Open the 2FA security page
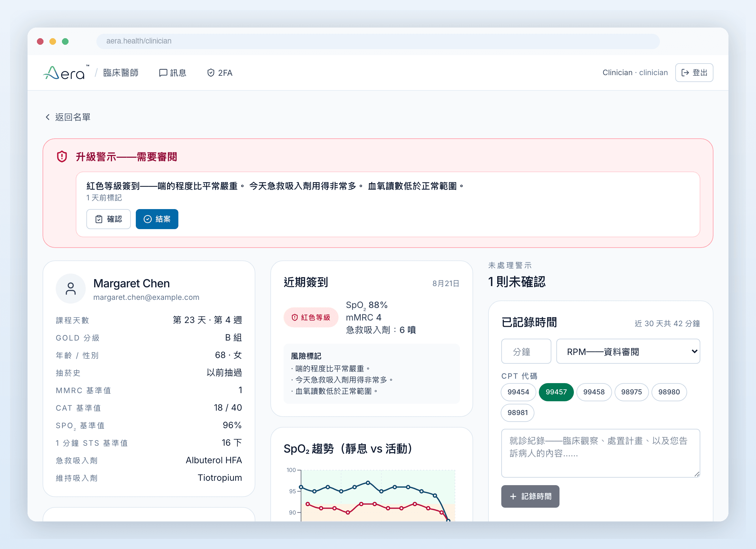The image size is (756, 549). coord(220,73)
